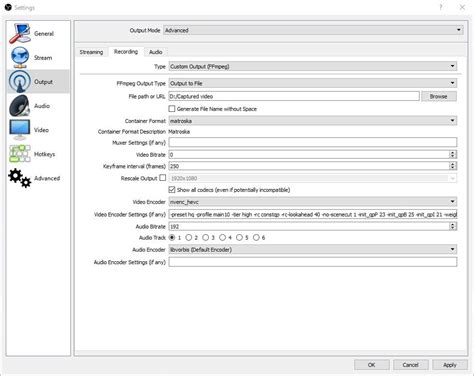Open the recording Type dropdown
The width and height of the screenshot is (474, 376).
(x=313, y=66)
